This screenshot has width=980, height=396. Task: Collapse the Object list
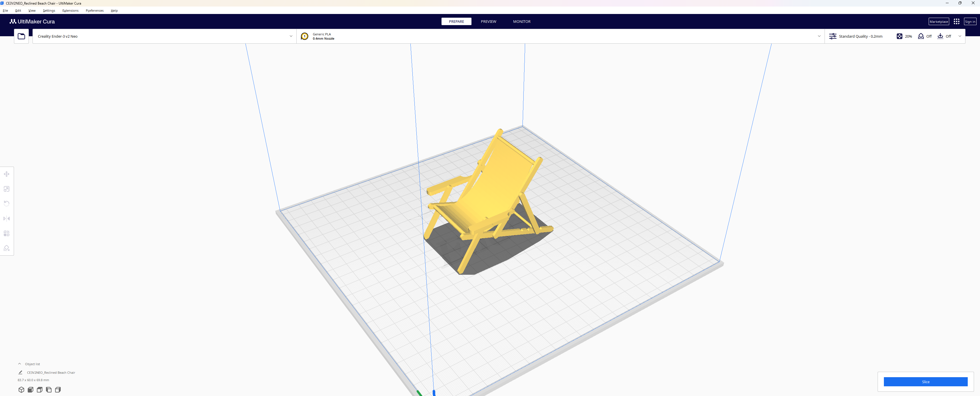(x=20, y=364)
